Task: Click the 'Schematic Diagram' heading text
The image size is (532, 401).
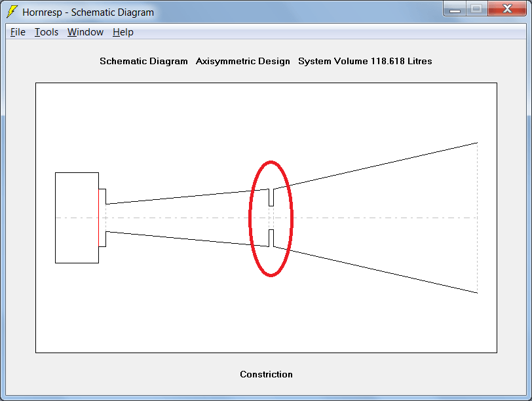Action: pyautogui.click(x=143, y=61)
